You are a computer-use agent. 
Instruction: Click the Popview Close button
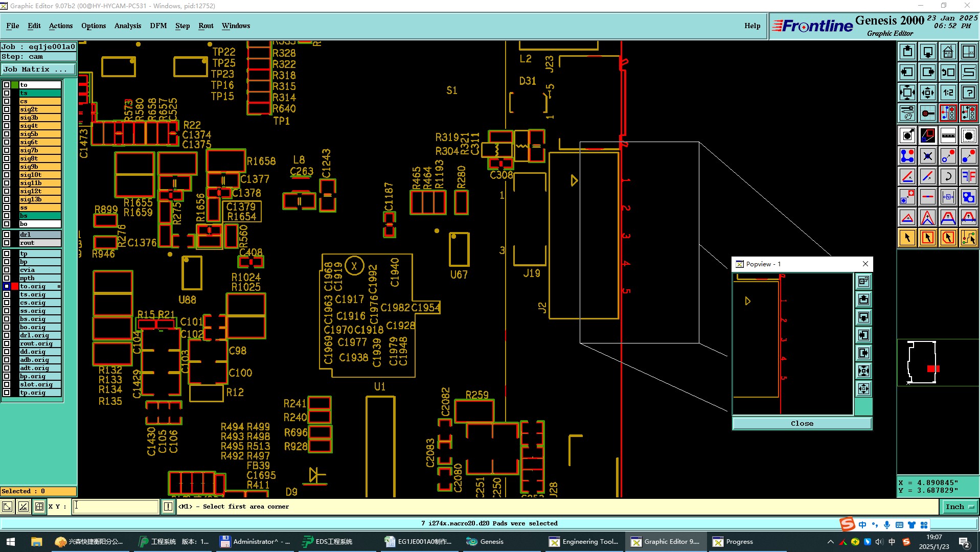[802, 423]
